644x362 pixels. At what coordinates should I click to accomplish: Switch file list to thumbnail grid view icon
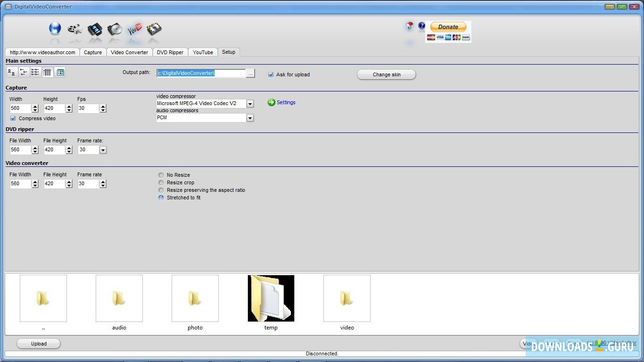(x=60, y=72)
